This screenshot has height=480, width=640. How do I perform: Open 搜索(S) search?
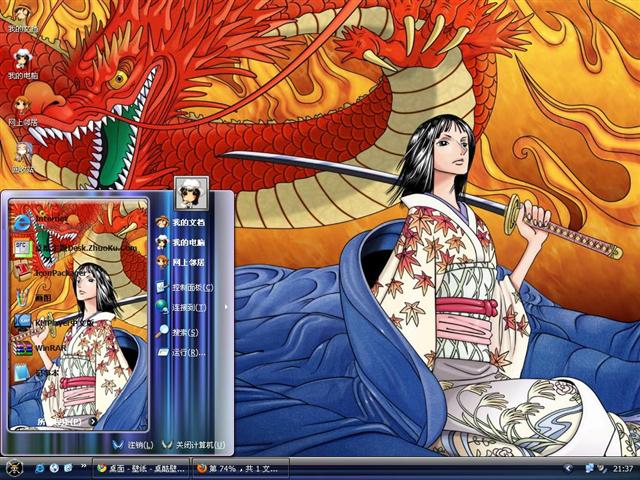[177, 332]
